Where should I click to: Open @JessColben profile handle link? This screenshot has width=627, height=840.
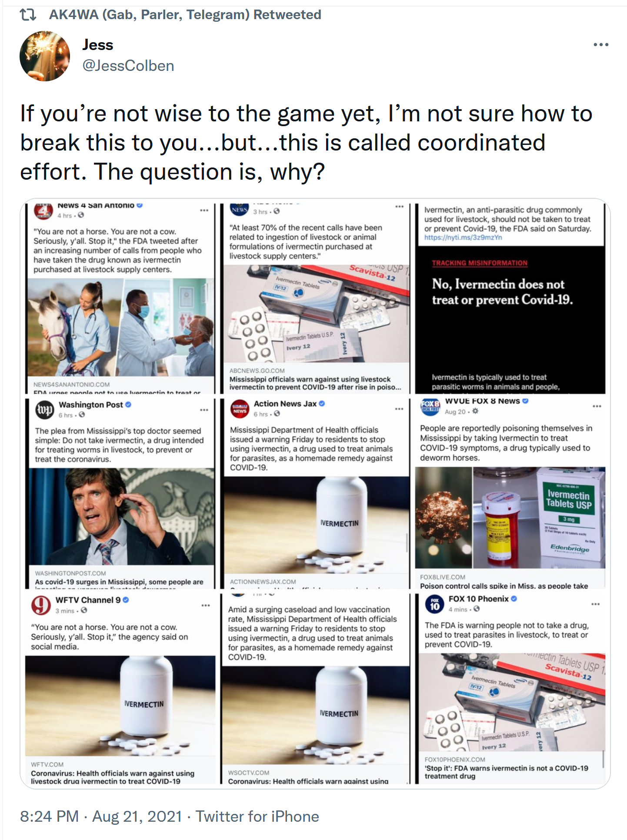pyautogui.click(x=128, y=66)
